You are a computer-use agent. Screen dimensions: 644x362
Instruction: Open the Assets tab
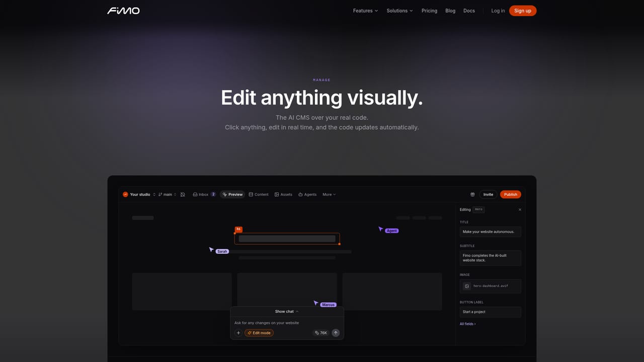click(x=283, y=195)
